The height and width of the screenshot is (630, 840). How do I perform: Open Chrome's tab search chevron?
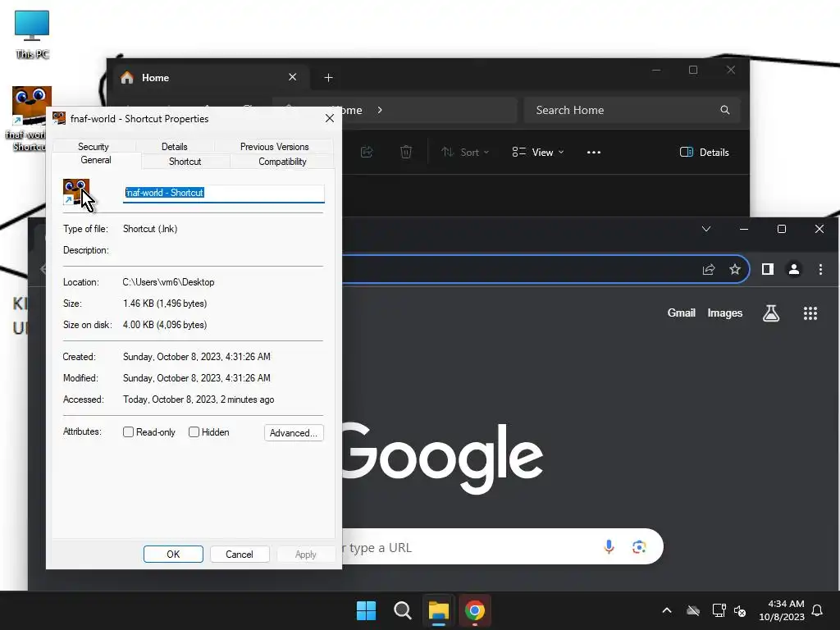[706, 229]
